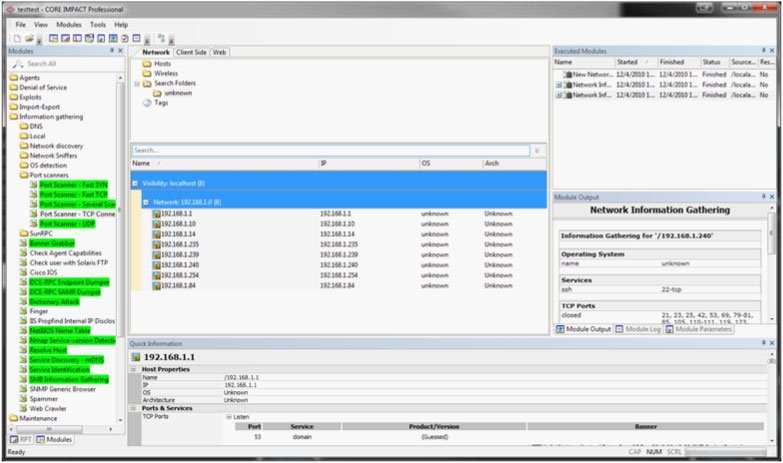Sort executed modules by Started column

(x=635, y=62)
